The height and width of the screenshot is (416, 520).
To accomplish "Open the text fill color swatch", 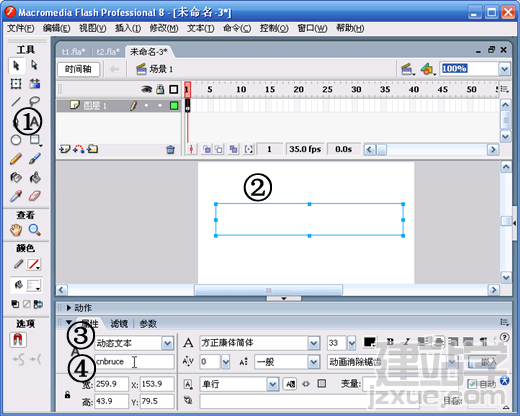I will click(370, 342).
